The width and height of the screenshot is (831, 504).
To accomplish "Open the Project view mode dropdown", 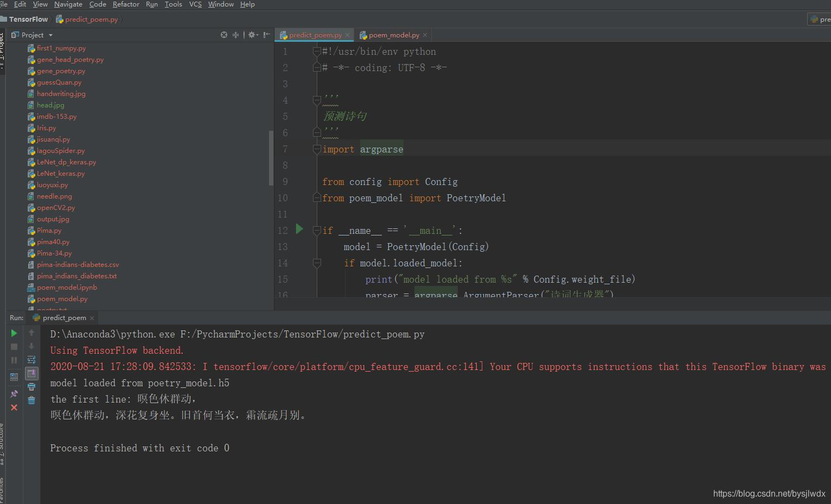I will click(x=31, y=35).
